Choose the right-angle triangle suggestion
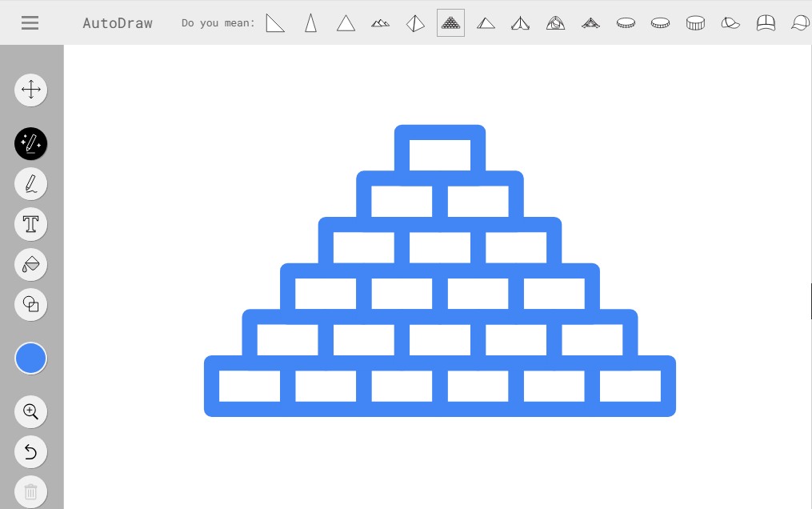Image resolution: width=812 pixels, height=509 pixels. click(275, 22)
